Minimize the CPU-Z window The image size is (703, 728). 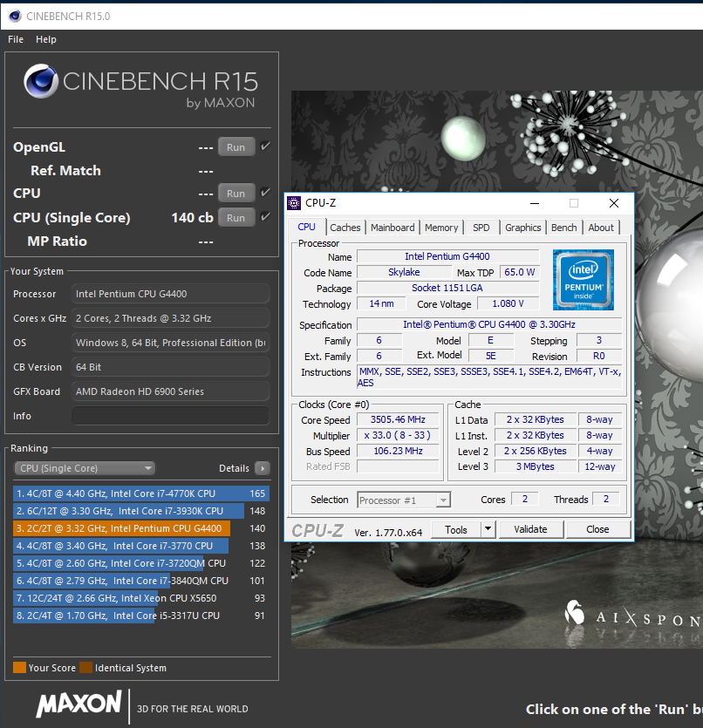tap(535, 203)
